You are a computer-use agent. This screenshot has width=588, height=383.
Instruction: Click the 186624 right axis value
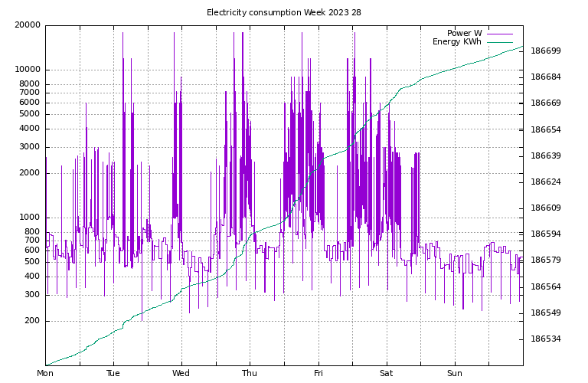click(x=546, y=182)
